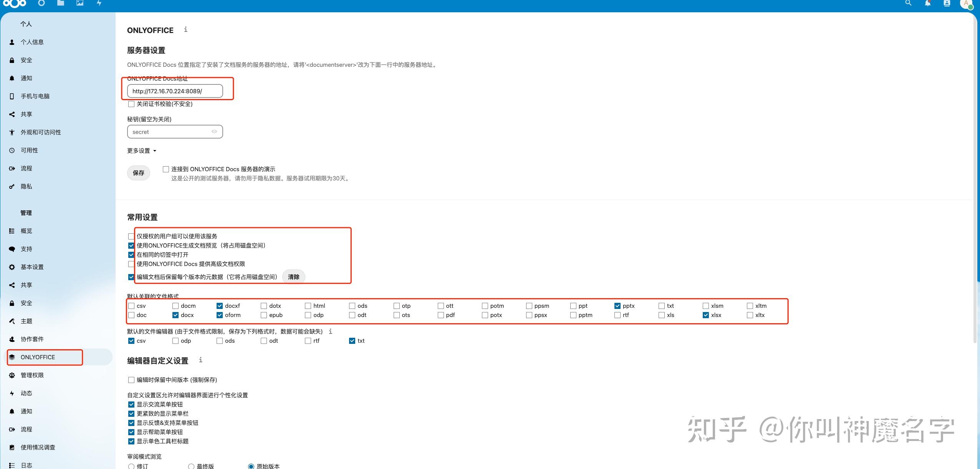Screen dimensions: 980x469
Task: Open the Photos app icon
Action: click(79, 3)
